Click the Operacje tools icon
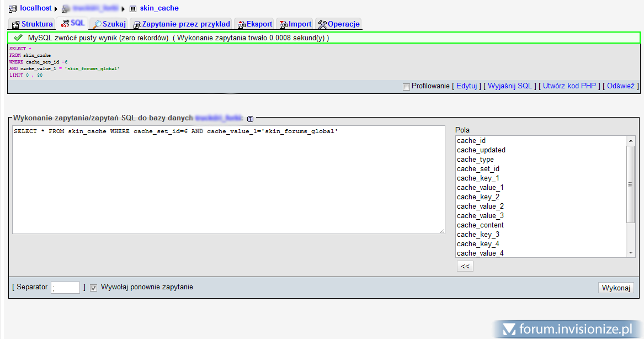The width and height of the screenshot is (644, 339). [x=323, y=24]
